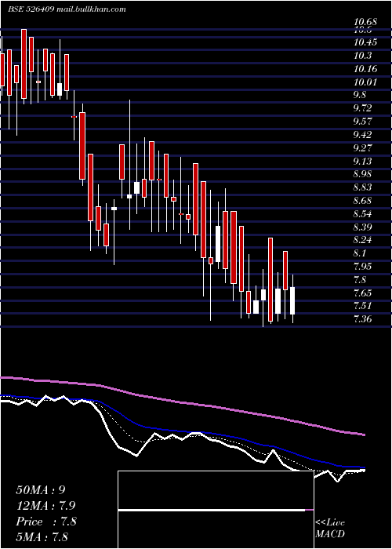Click the 12MA : 7.9 readout
Screen dimensions: 392x549
pyautogui.click(x=45, y=506)
